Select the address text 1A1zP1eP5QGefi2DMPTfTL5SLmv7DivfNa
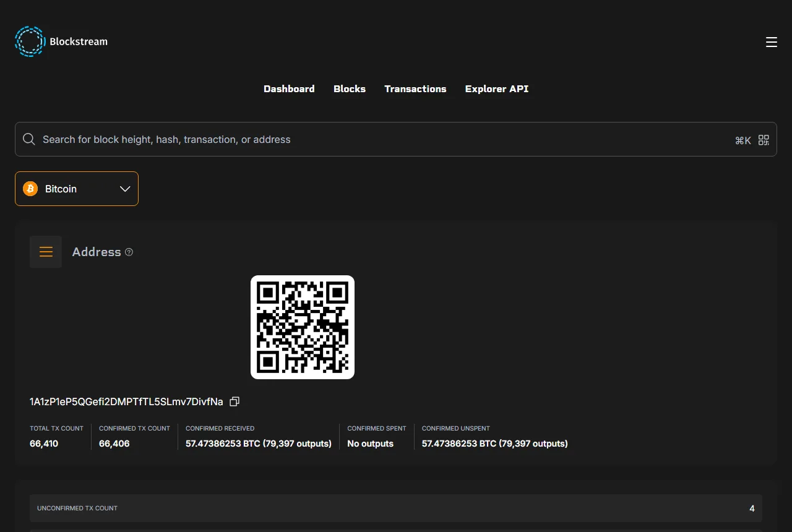This screenshot has height=532, width=792. pos(126,401)
